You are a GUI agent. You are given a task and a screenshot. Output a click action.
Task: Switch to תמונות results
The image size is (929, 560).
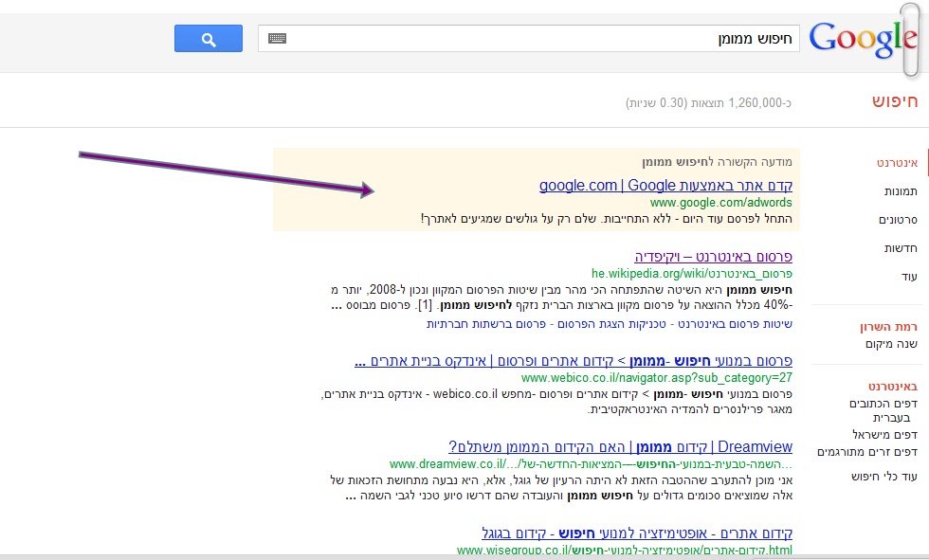tap(901, 191)
